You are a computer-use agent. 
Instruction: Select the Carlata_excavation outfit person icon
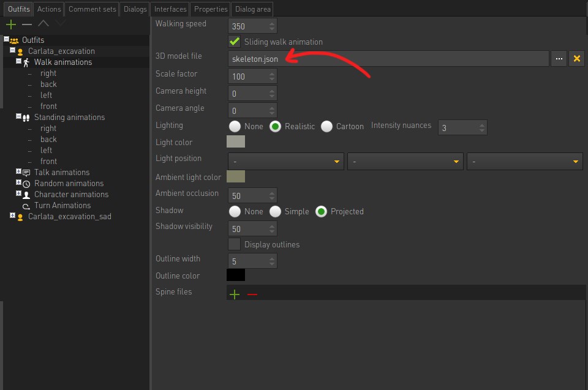pos(20,52)
